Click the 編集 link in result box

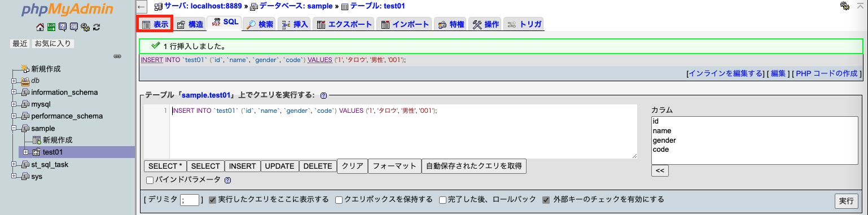pos(778,73)
